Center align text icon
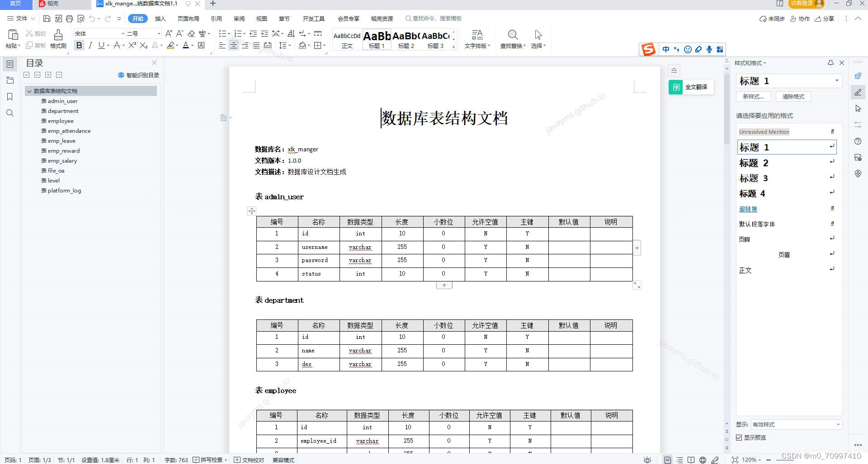 tap(233, 45)
